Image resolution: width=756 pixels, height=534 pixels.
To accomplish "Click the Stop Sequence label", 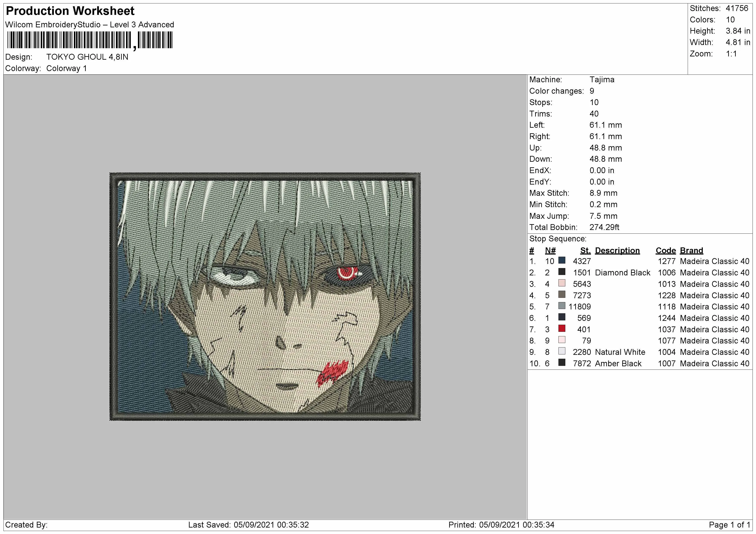I will (558, 239).
